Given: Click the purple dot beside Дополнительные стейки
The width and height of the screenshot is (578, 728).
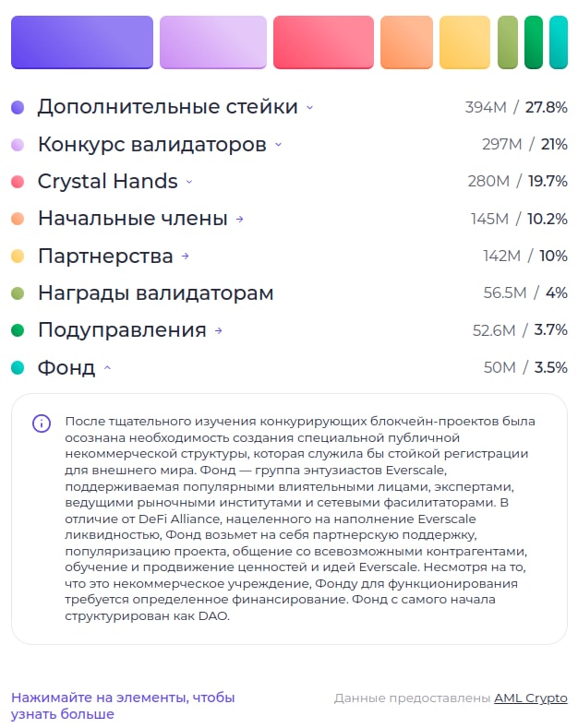Looking at the screenshot, I should pos(18,107).
